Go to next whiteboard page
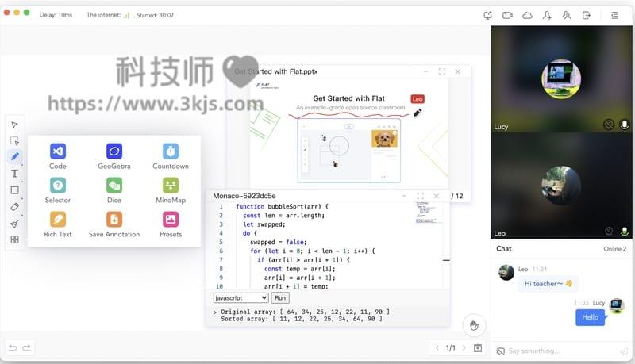The image size is (635, 364). pyautogui.click(x=464, y=347)
